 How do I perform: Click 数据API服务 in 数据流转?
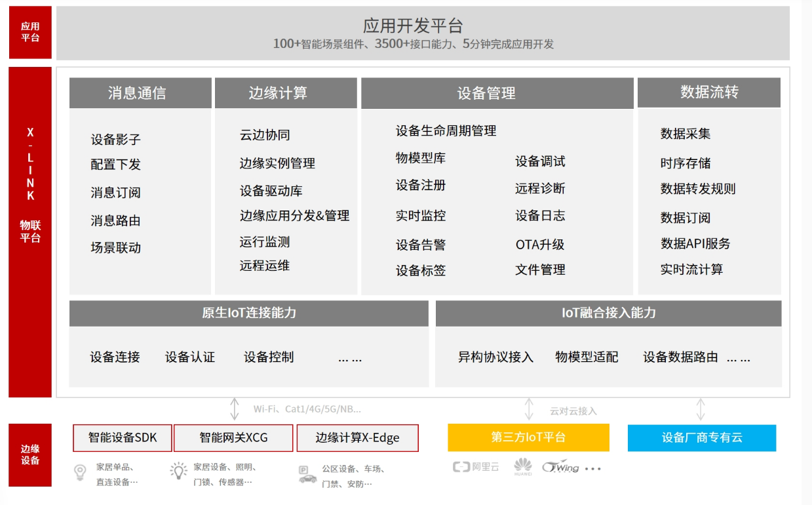(x=695, y=243)
